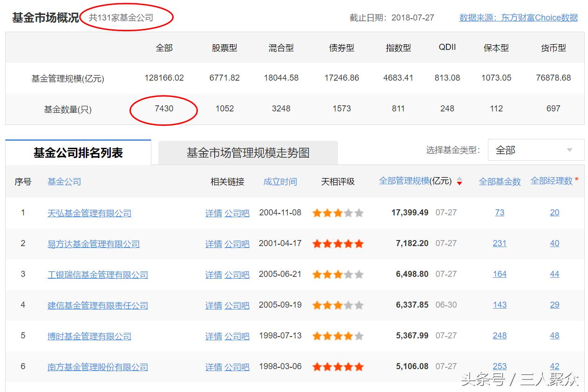Click 易方达基金's five-star rating

[338, 243]
